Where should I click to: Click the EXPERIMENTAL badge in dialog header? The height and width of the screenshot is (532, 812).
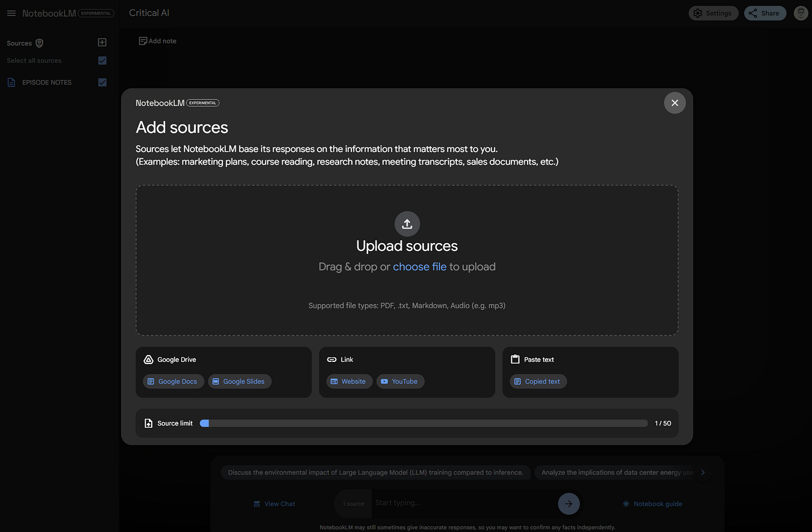(x=202, y=103)
